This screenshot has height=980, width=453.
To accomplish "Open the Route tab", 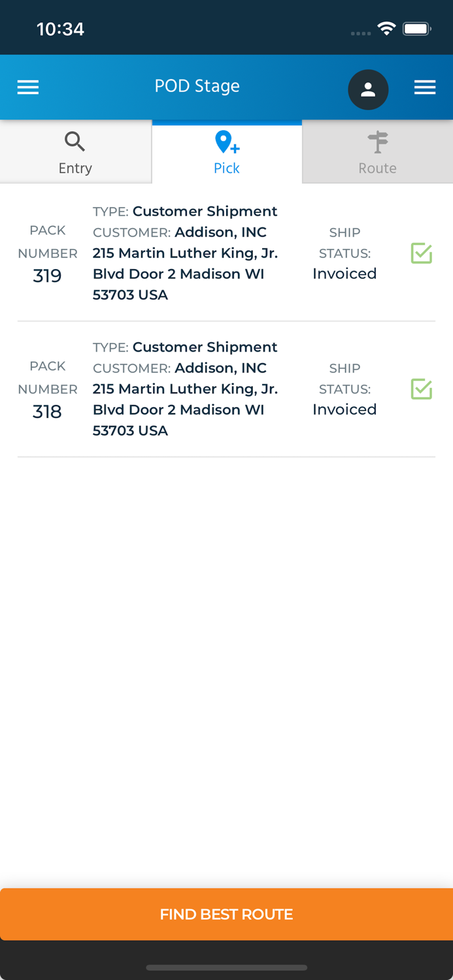I will pyautogui.click(x=378, y=152).
